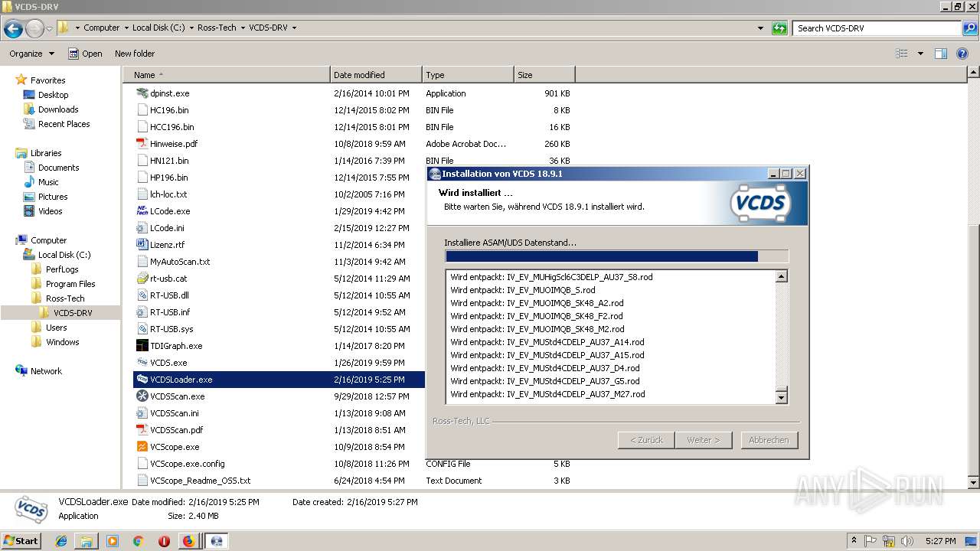Select the VCScope.exe icon
Viewport: 980px width, 551px height.
click(142, 447)
